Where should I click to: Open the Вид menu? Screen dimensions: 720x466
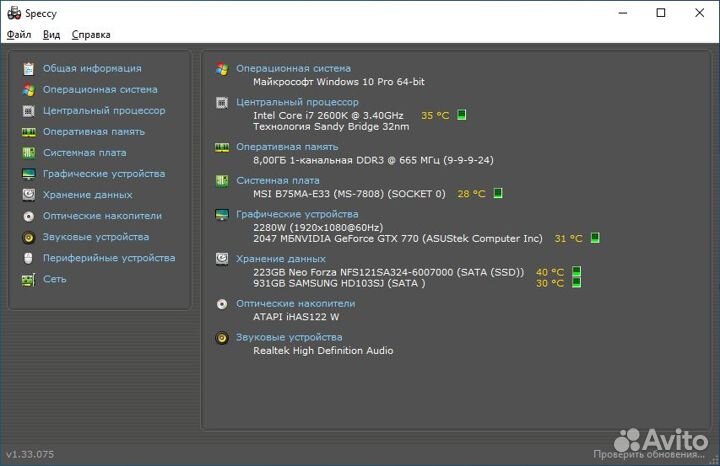[51, 35]
